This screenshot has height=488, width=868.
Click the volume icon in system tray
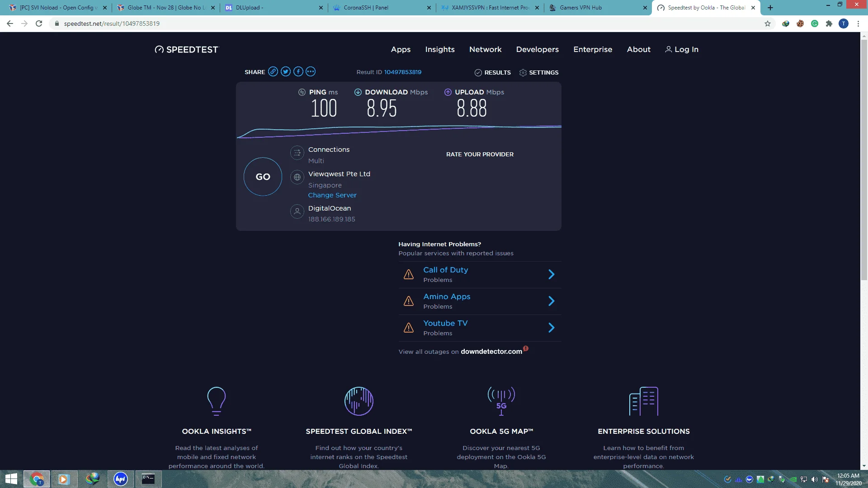coord(815,479)
